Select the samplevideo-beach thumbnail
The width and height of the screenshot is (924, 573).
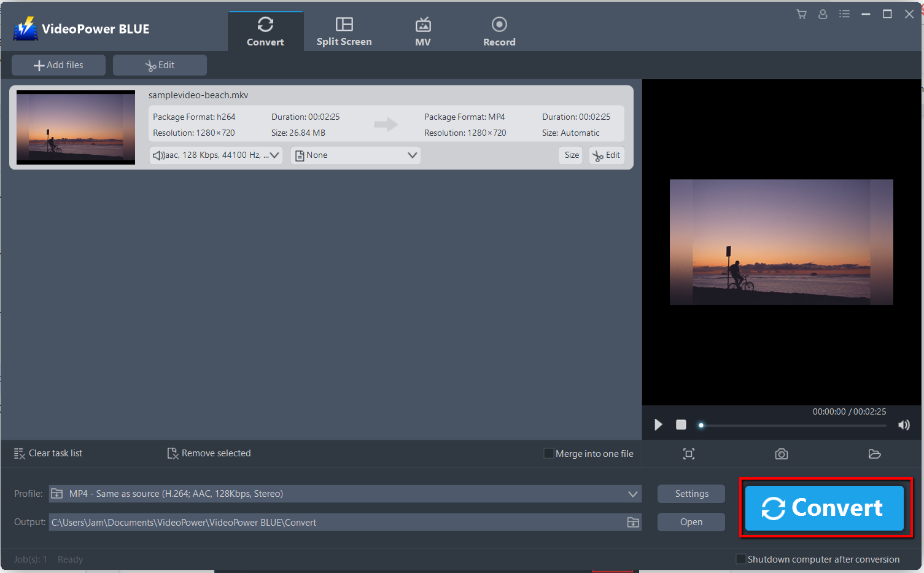pos(75,127)
